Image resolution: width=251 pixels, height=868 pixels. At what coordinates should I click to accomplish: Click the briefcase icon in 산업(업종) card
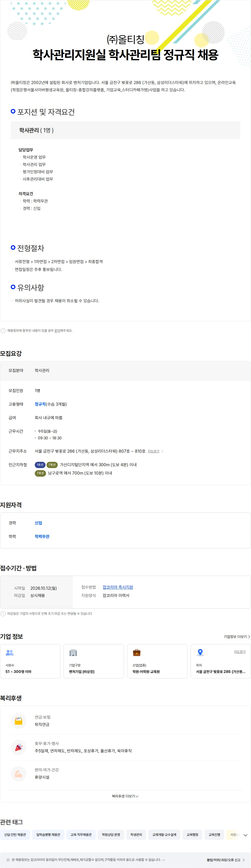(137, 653)
